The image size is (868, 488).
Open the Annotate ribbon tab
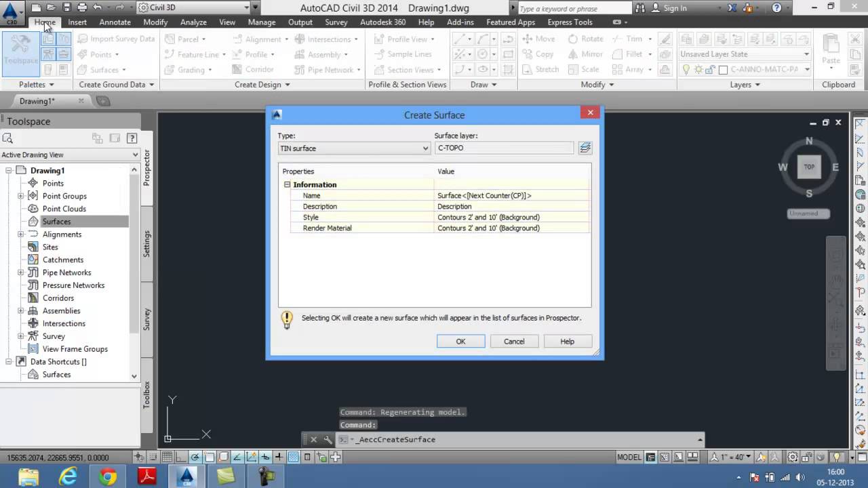click(115, 22)
